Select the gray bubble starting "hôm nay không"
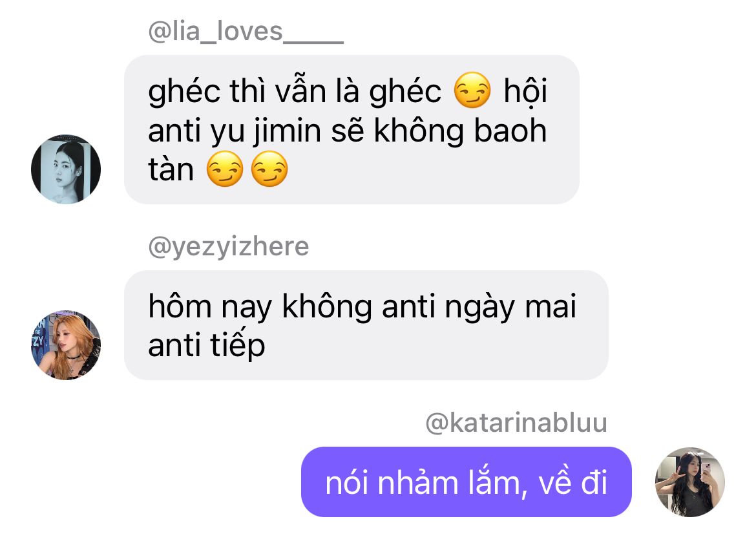This screenshot has width=756, height=543. click(366, 325)
